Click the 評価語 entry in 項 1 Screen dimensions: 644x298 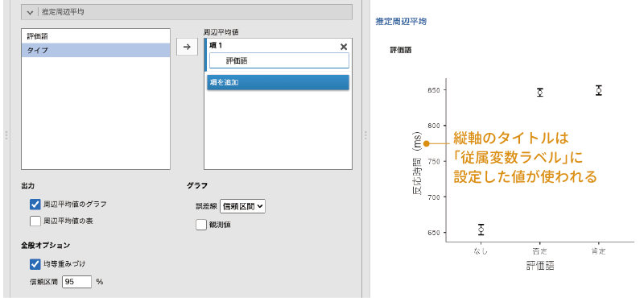279,61
